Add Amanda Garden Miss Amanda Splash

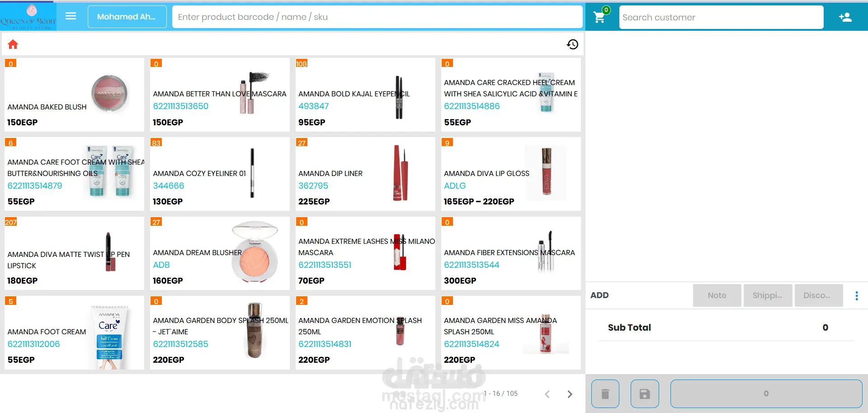(511, 332)
